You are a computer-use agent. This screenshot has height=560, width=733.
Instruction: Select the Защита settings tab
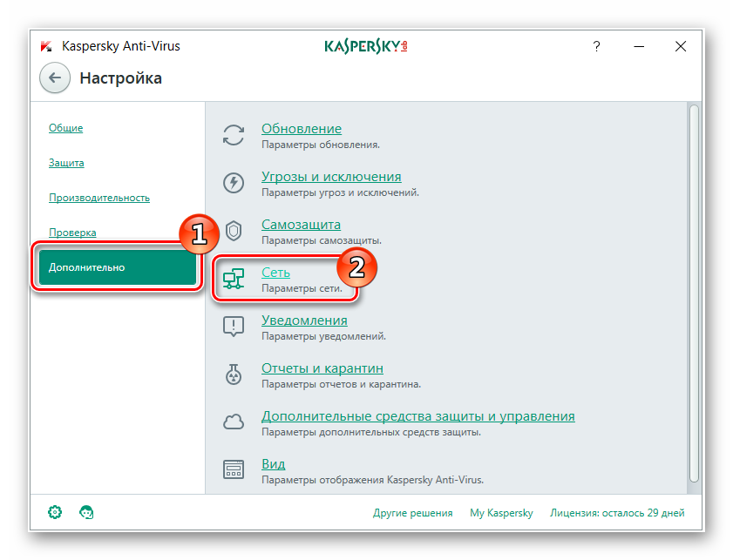(x=66, y=163)
